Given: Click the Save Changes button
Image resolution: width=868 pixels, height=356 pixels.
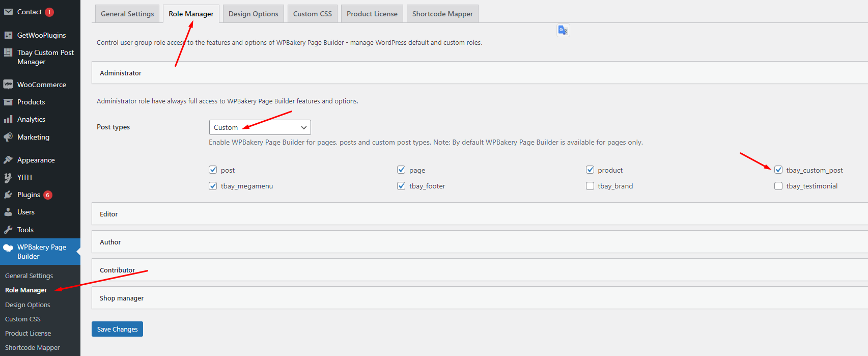Looking at the screenshot, I should click(117, 329).
